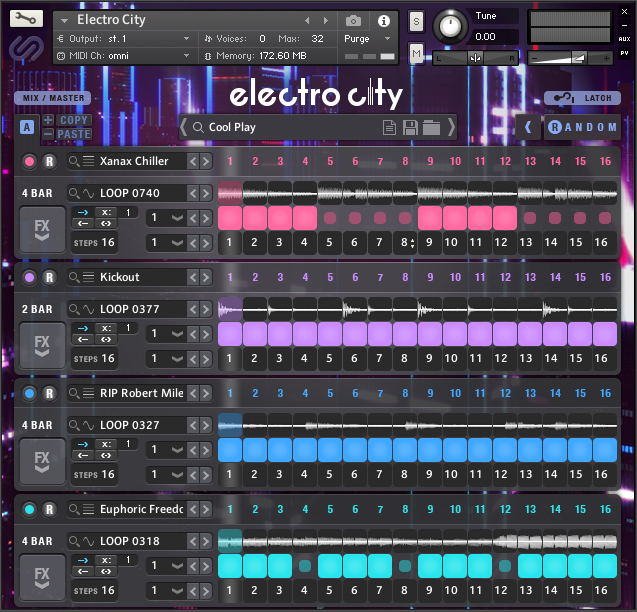This screenshot has height=612, width=637.
Task: Save the Cool Play preset via floppy icon
Action: 410,127
